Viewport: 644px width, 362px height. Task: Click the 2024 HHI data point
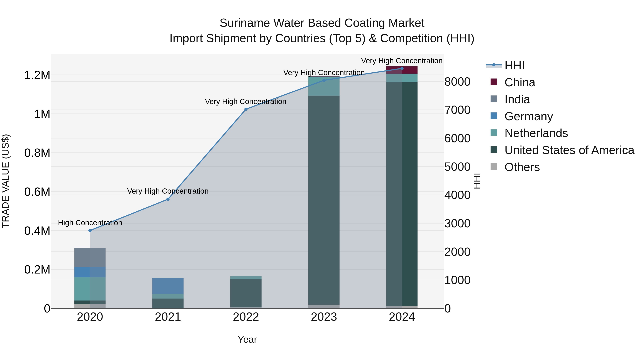[x=402, y=68]
